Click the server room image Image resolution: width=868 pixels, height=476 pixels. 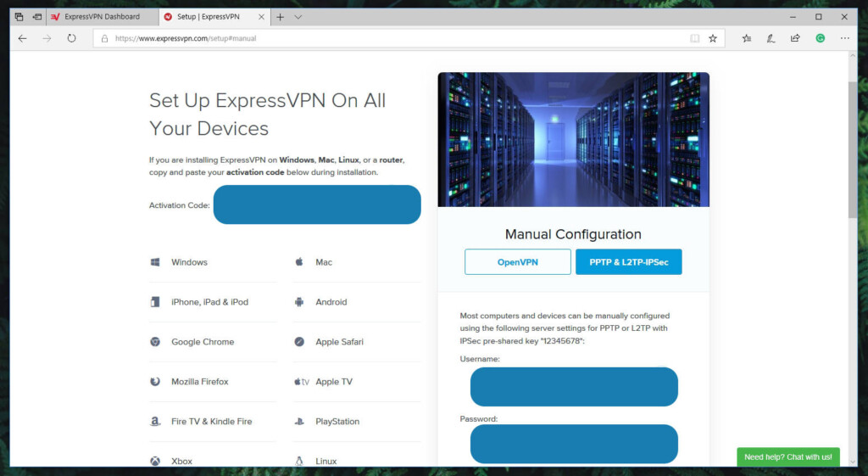(574, 140)
